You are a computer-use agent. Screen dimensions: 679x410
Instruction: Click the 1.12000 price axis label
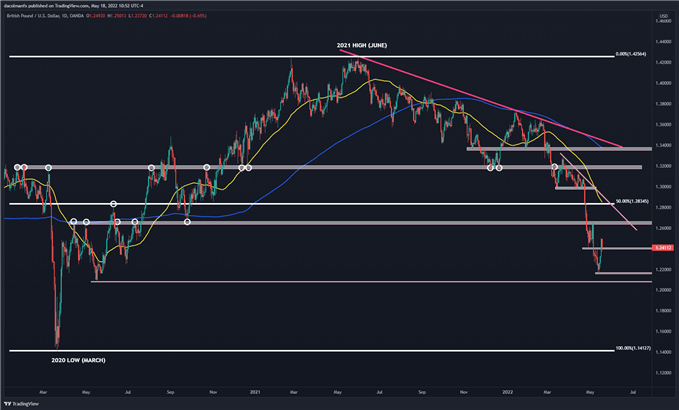pyautogui.click(x=663, y=373)
